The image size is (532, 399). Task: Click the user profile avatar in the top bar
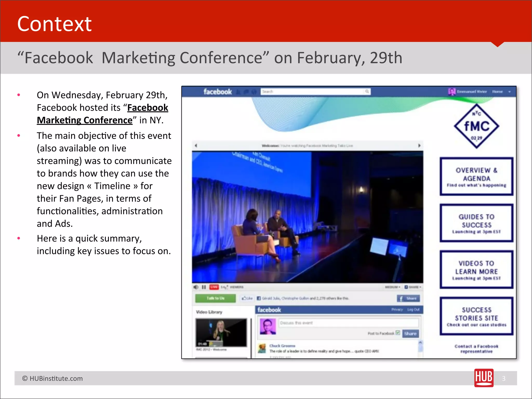tap(452, 91)
